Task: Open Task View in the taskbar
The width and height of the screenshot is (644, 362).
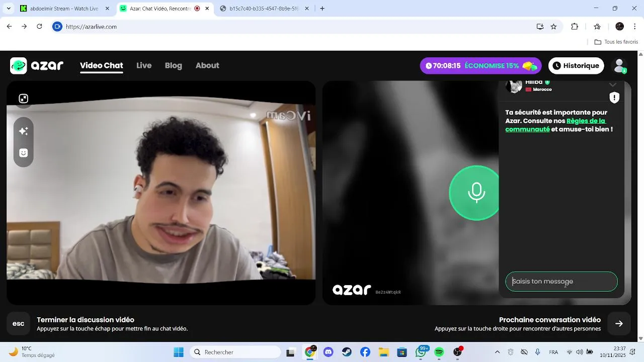Action: coord(290,352)
